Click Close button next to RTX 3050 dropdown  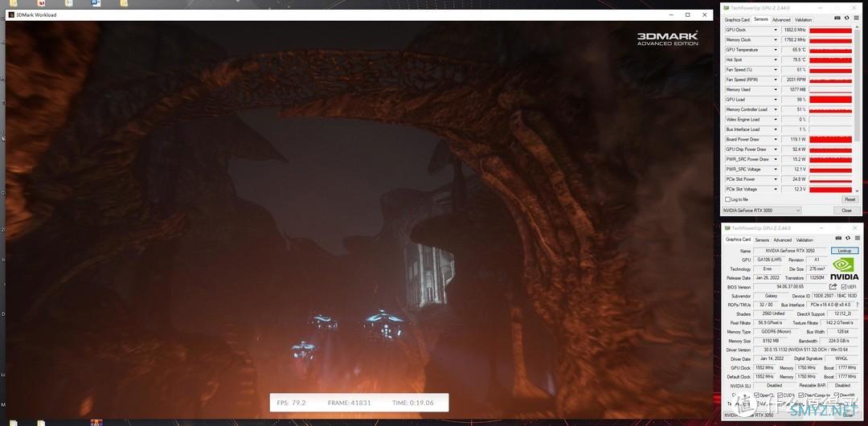[846, 211]
